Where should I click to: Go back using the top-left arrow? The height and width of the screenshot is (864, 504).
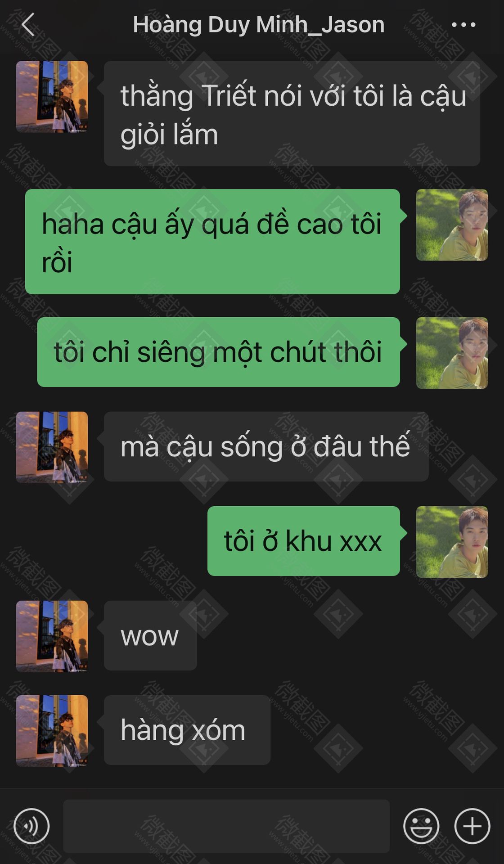[x=28, y=24]
